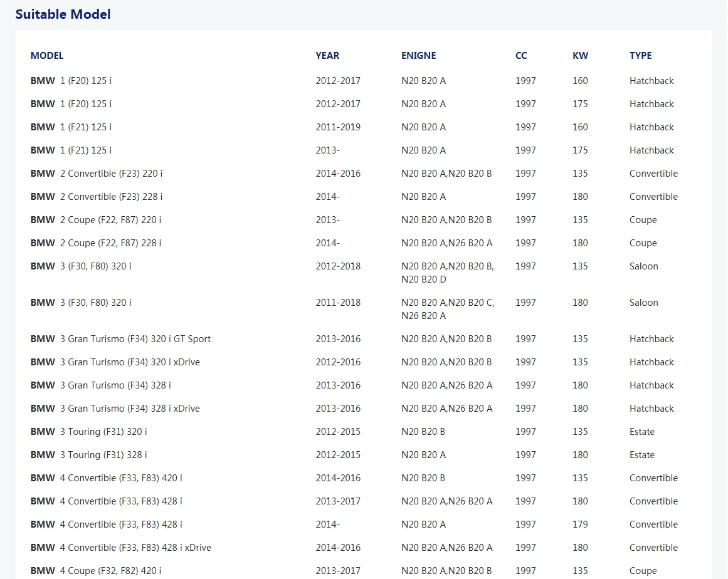Click year '2013-2017' for 4 Coupe 420 i
Viewport: 728px width, 579px height.
coord(338,571)
